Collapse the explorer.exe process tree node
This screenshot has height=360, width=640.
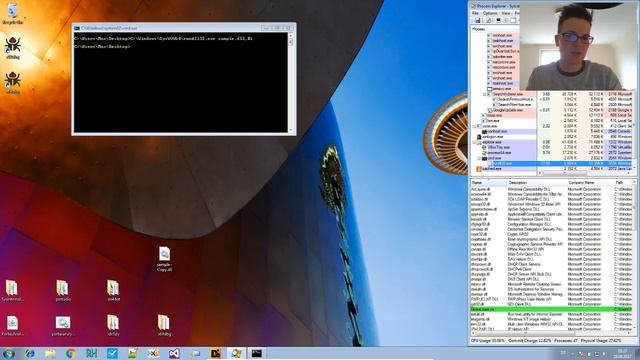pyautogui.click(x=475, y=142)
